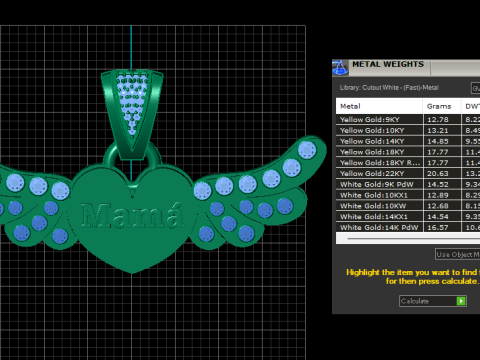Click the button right of Library label
480x360 pixels.
tap(476, 88)
